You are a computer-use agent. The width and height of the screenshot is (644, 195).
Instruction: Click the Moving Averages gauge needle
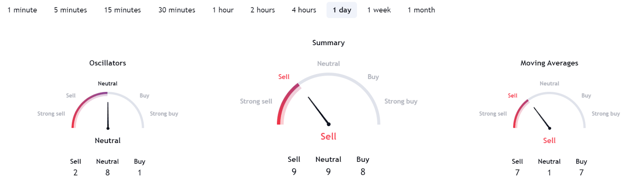point(542,118)
